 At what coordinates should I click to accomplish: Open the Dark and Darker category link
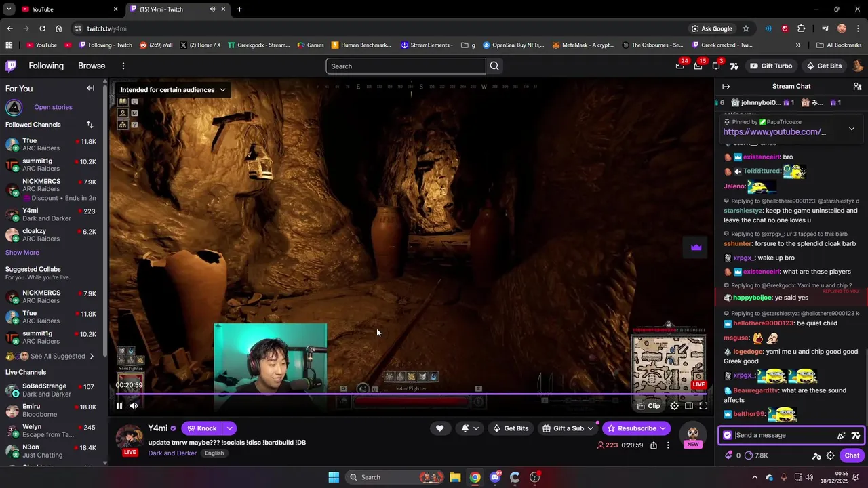(172, 453)
